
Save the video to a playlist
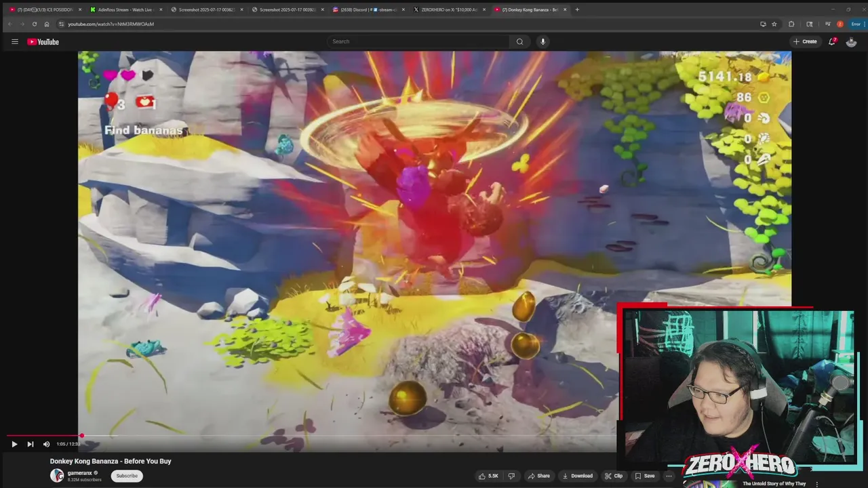tap(645, 476)
